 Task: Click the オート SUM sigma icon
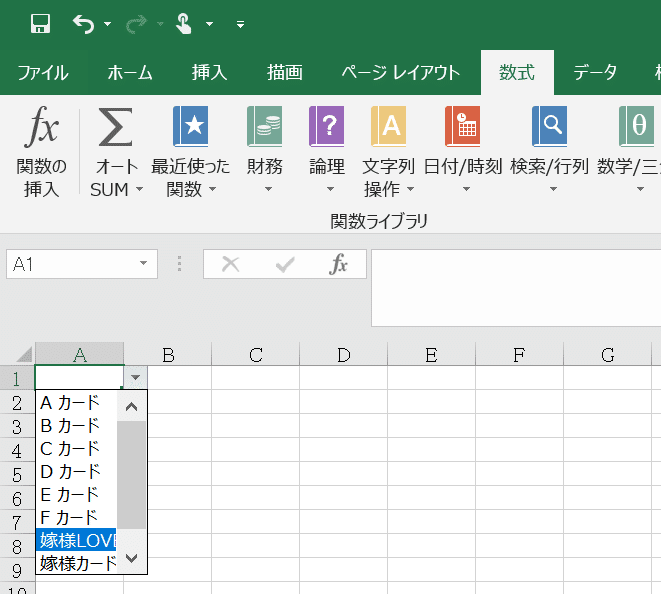[x=115, y=126]
